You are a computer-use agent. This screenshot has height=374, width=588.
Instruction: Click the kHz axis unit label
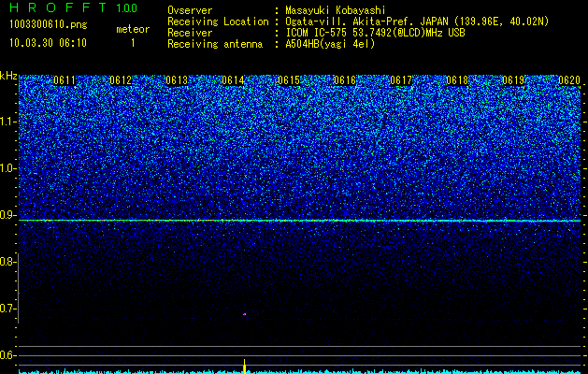pos(8,76)
